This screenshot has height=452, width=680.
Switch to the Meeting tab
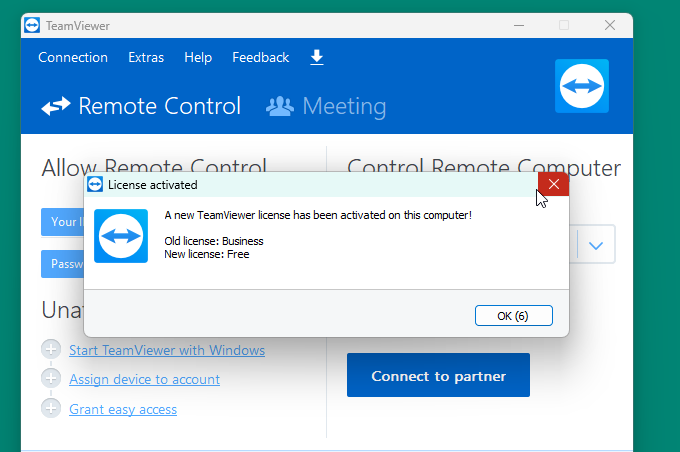pyautogui.click(x=326, y=106)
